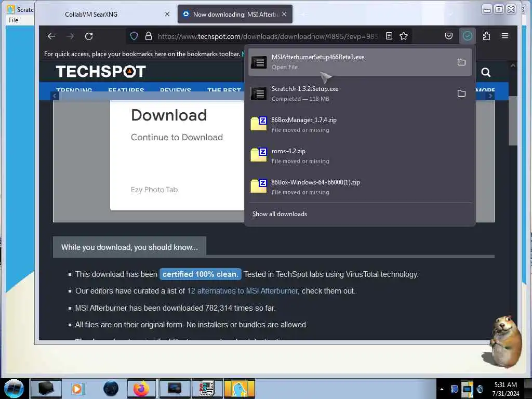Image resolution: width=532 pixels, height=399 pixels.
Task: Open the Save to Pocket icon
Action: (x=448, y=36)
